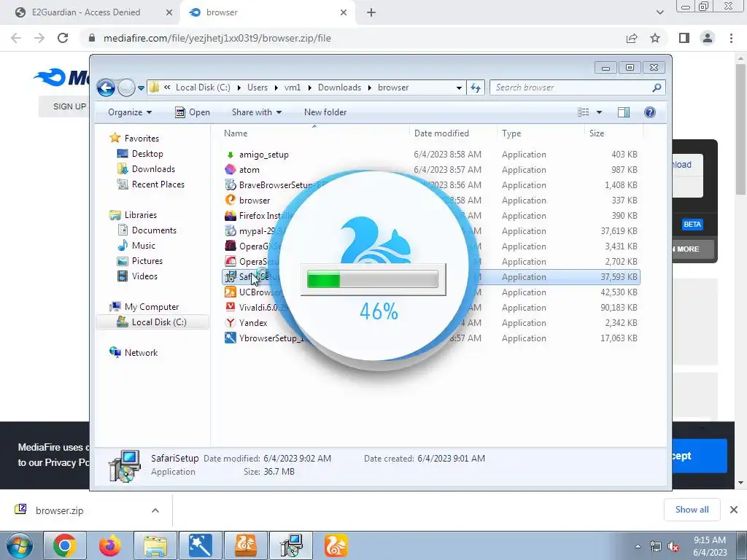Click the Explorer back arrow button
Screen dimensions: 747x560
pyautogui.click(x=106, y=87)
